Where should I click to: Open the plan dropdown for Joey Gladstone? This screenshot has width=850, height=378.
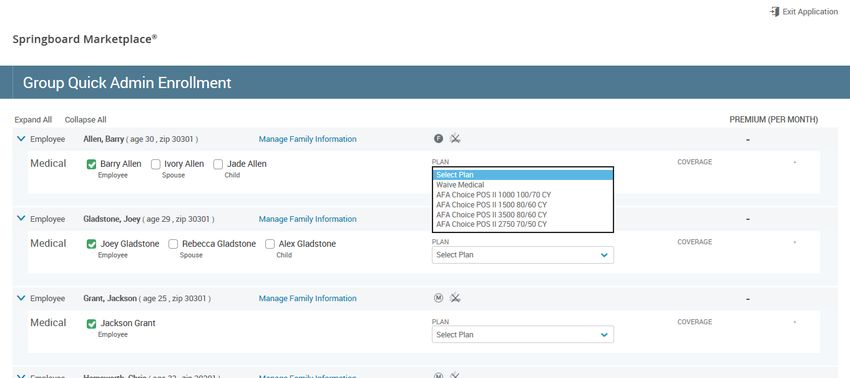click(x=523, y=255)
